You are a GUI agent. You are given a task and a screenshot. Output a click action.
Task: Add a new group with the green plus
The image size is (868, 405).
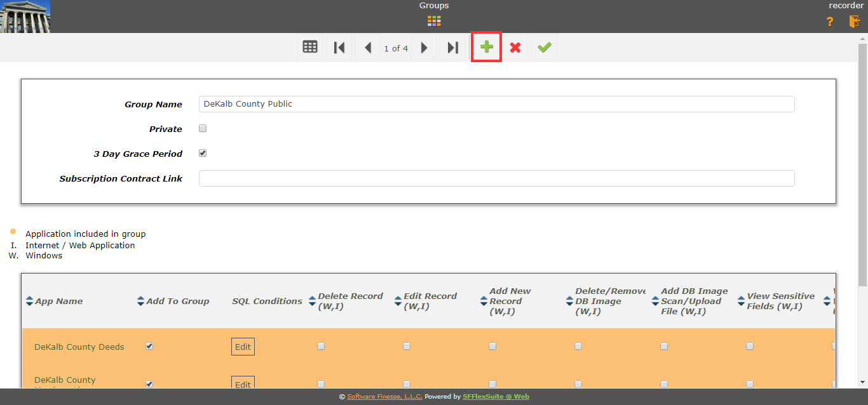(x=487, y=47)
